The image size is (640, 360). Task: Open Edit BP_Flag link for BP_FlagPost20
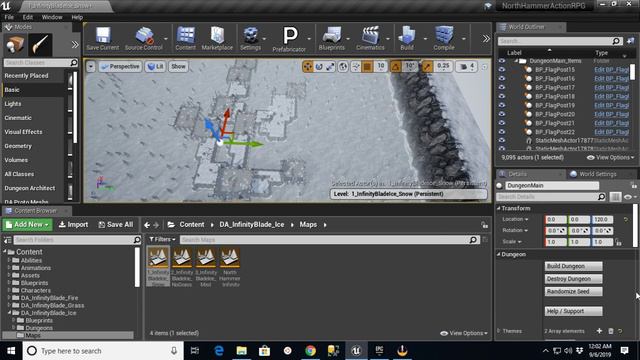coord(611,114)
